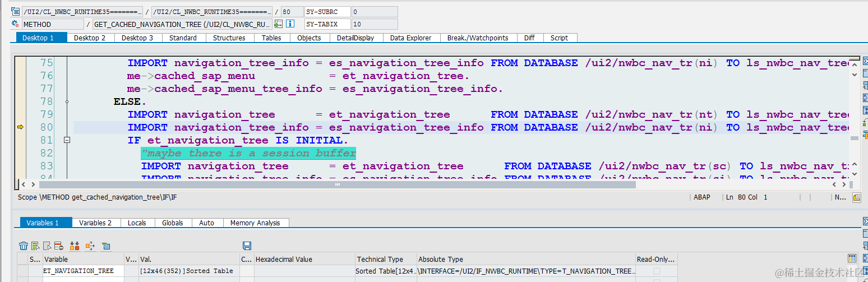The height and width of the screenshot is (282, 868).
Task: Click the scroll-left arrow below the editor
Action: pyautogui.click(x=22, y=184)
